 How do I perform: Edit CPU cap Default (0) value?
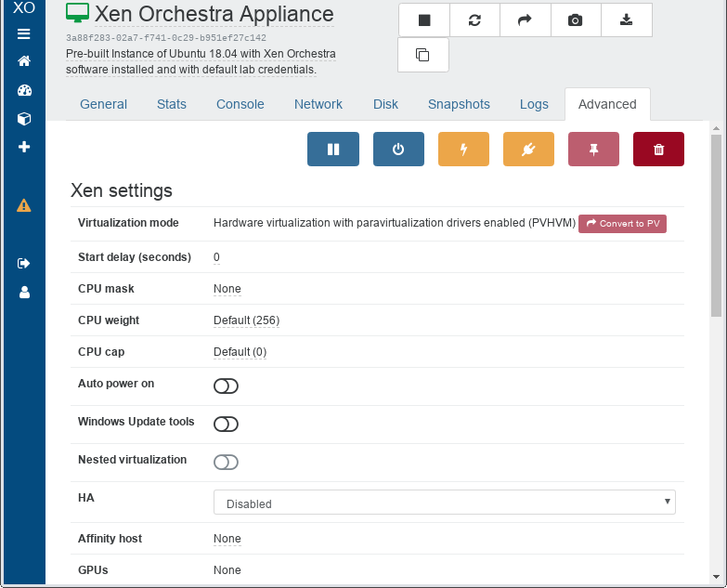click(240, 352)
